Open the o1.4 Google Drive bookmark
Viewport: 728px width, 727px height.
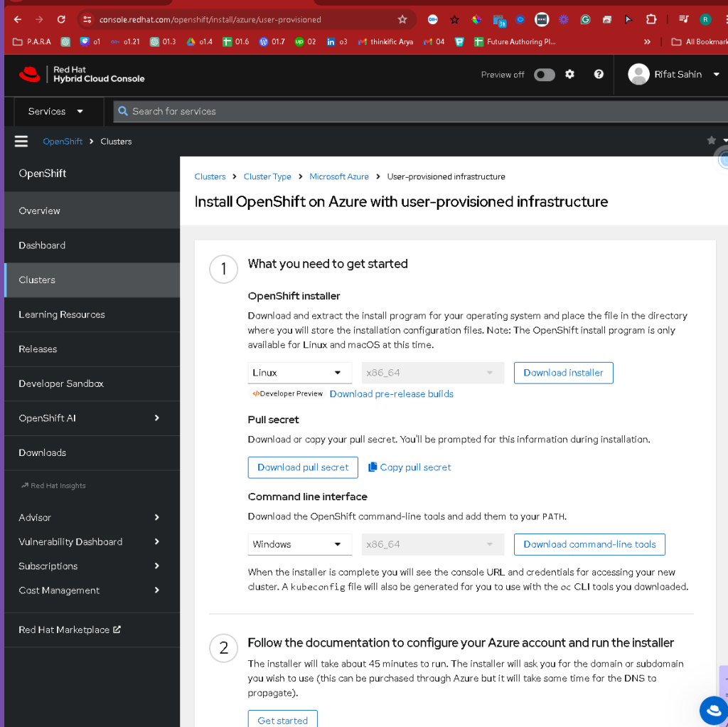pos(200,42)
